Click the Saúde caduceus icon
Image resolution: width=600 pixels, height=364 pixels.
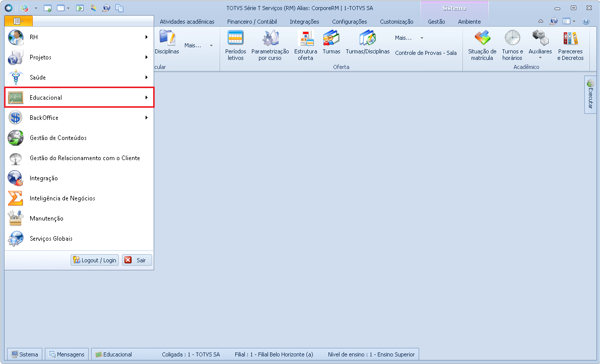16,77
